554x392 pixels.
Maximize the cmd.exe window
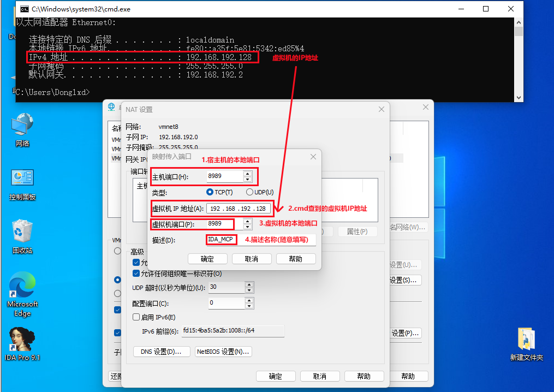click(x=486, y=9)
